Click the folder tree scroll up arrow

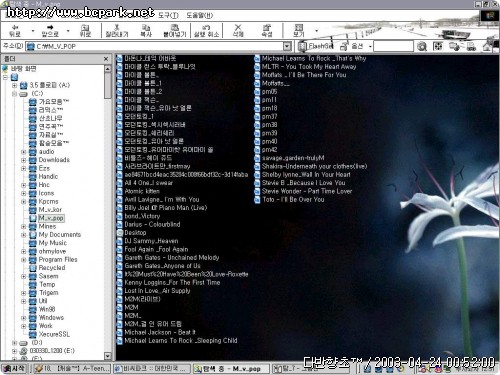click(107, 69)
